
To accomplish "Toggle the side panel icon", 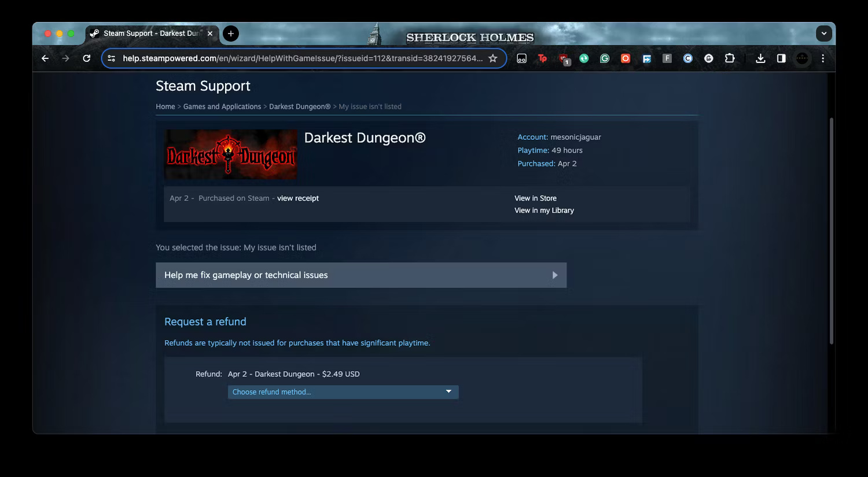I will [781, 58].
